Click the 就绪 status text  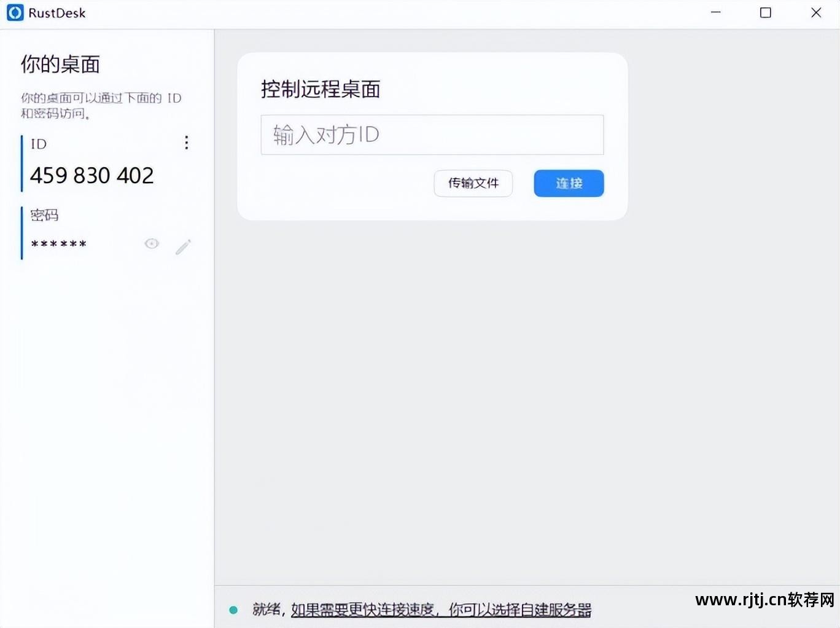click(266, 610)
